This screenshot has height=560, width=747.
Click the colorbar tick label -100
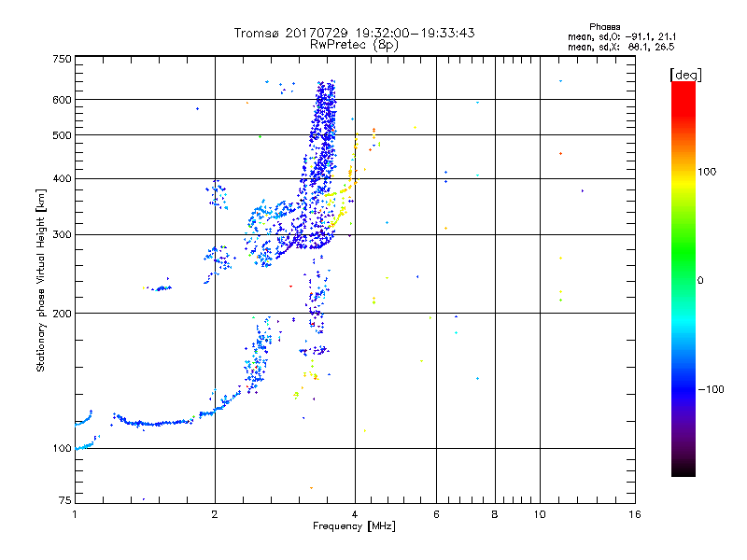click(711, 389)
